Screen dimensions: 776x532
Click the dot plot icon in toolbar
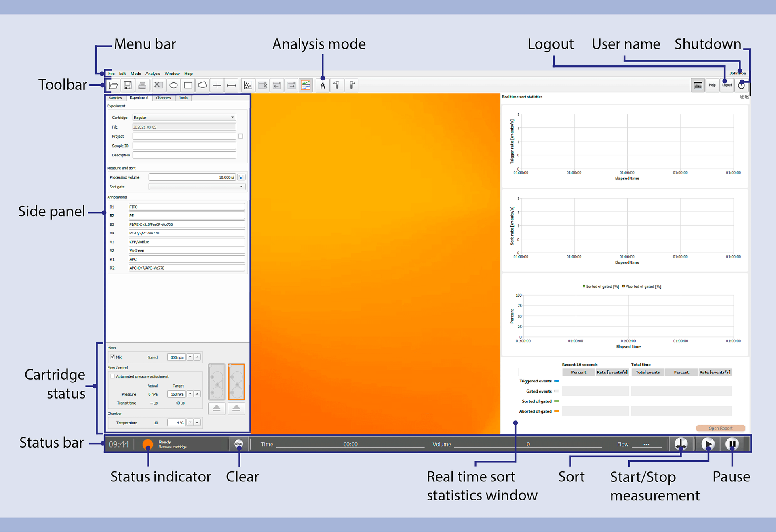tap(248, 85)
